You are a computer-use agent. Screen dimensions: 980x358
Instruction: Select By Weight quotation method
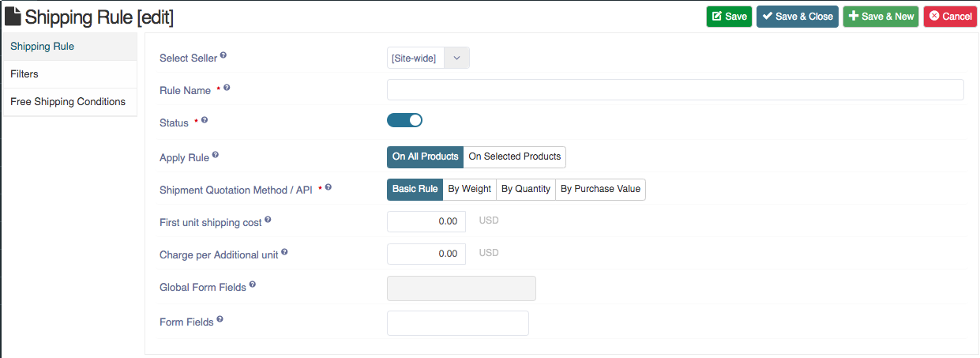pos(469,189)
